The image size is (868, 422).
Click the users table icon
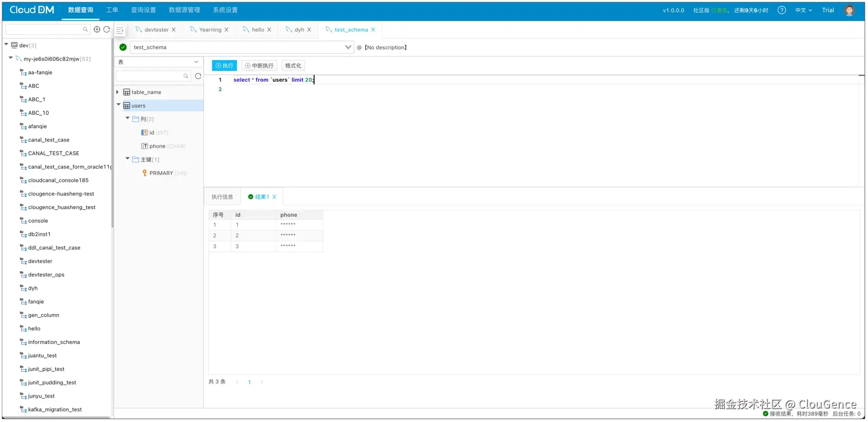127,106
